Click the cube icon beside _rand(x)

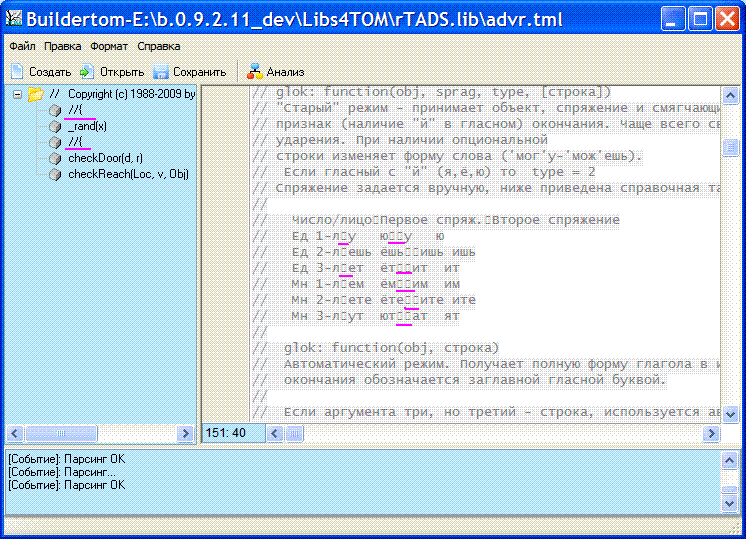(55, 126)
